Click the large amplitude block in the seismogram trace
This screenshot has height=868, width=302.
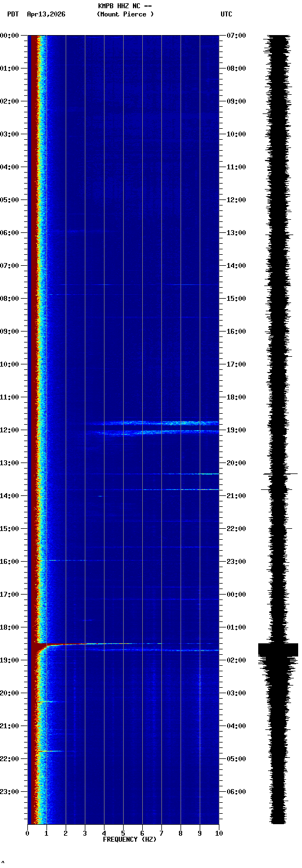pyautogui.click(x=278, y=649)
